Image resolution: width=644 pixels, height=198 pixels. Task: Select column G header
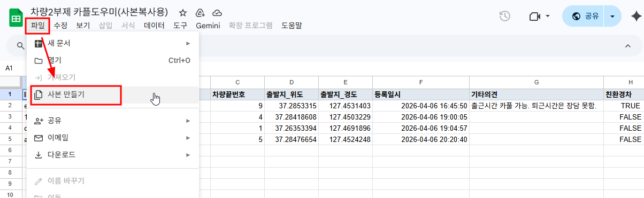[536, 82]
